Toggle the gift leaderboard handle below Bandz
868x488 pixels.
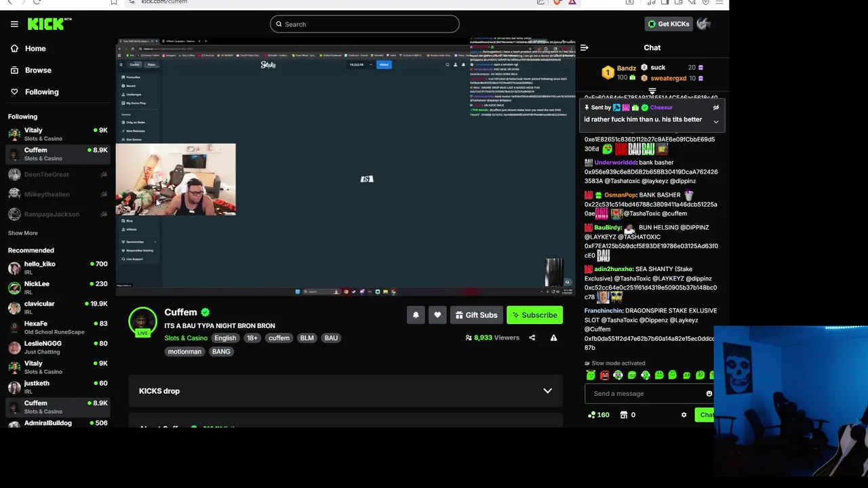(x=652, y=90)
